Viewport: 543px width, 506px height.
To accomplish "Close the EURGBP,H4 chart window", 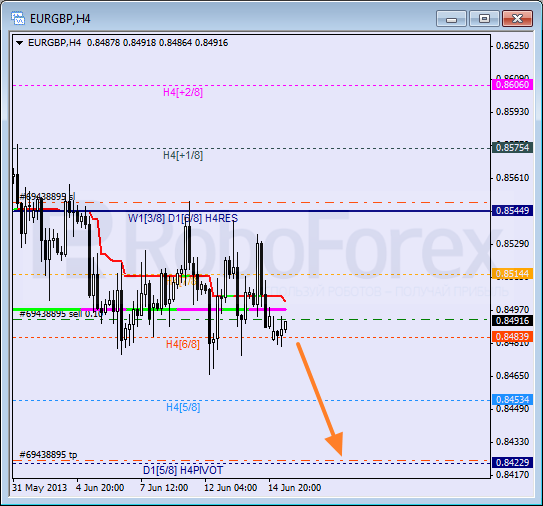I will point(517,19).
